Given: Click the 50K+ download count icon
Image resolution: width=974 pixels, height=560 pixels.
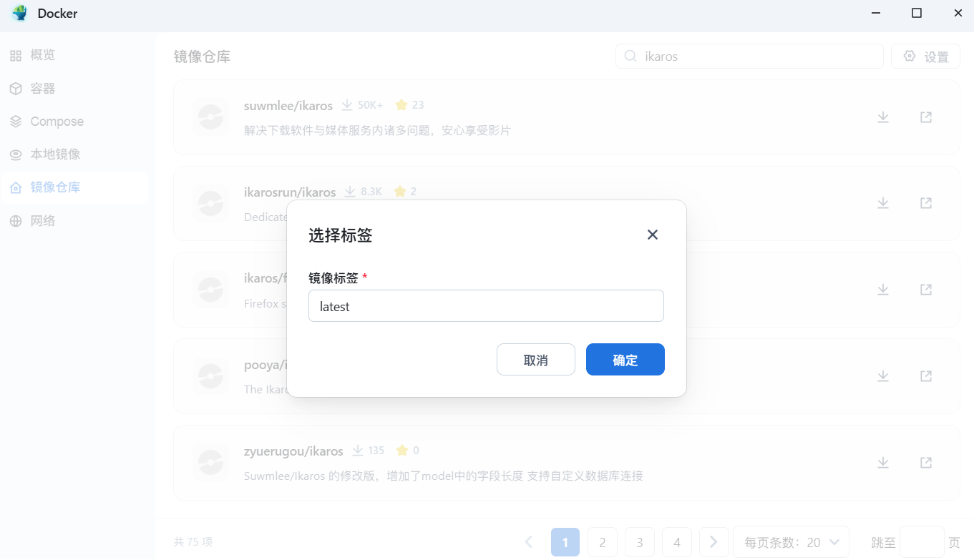Looking at the screenshot, I should [347, 105].
